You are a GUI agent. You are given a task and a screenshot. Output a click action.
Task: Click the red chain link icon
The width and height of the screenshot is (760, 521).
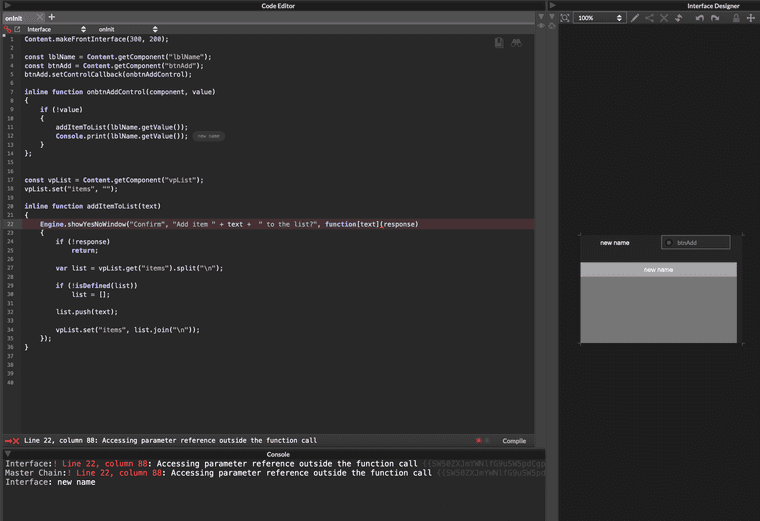(7, 29)
